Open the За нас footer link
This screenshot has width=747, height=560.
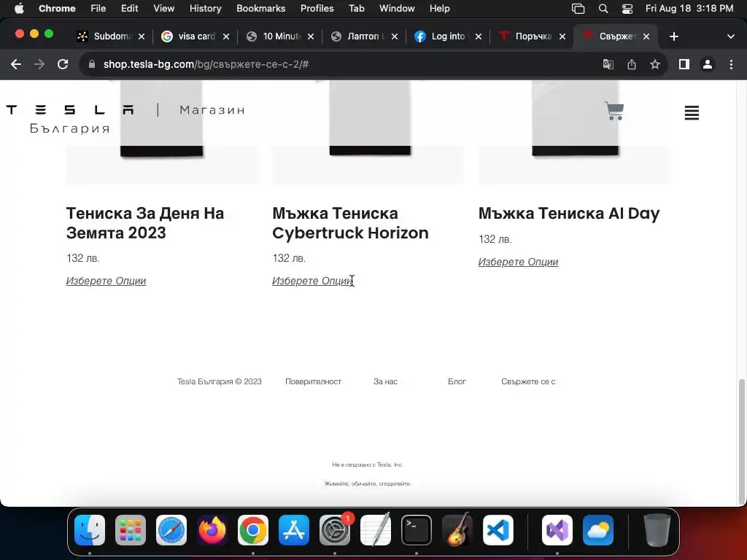click(x=385, y=381)
